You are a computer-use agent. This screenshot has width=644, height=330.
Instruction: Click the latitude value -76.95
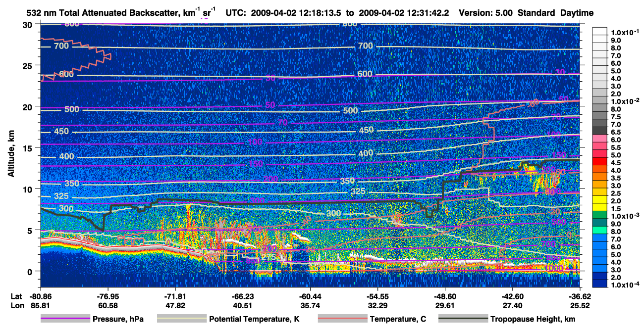(x=107, y=296)
